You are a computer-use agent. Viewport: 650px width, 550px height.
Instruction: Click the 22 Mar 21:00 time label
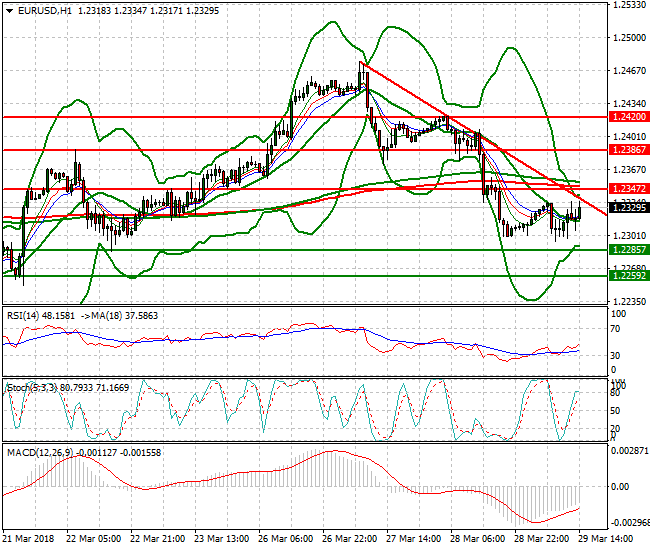[x=158, y=539]
